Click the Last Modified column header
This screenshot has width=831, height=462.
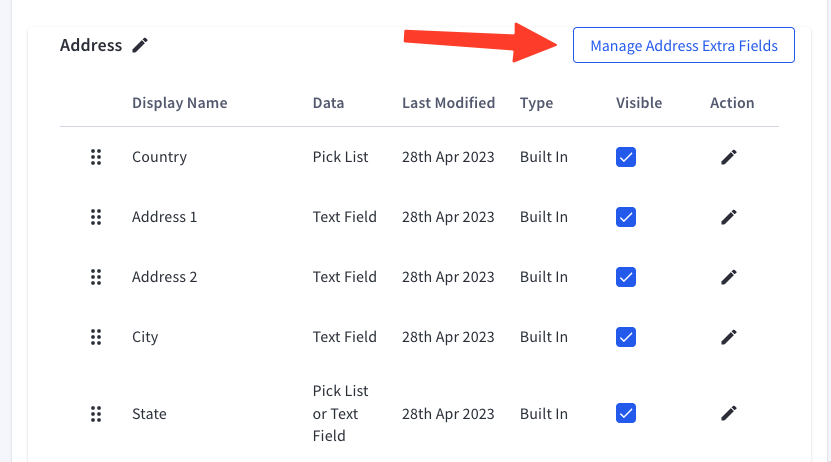click(x=448, y=103)
